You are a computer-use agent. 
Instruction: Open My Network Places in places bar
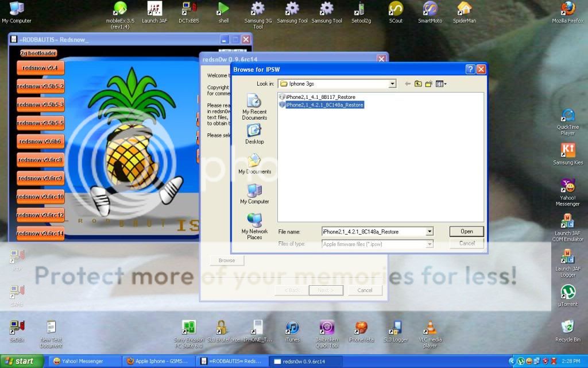(254, 227)
